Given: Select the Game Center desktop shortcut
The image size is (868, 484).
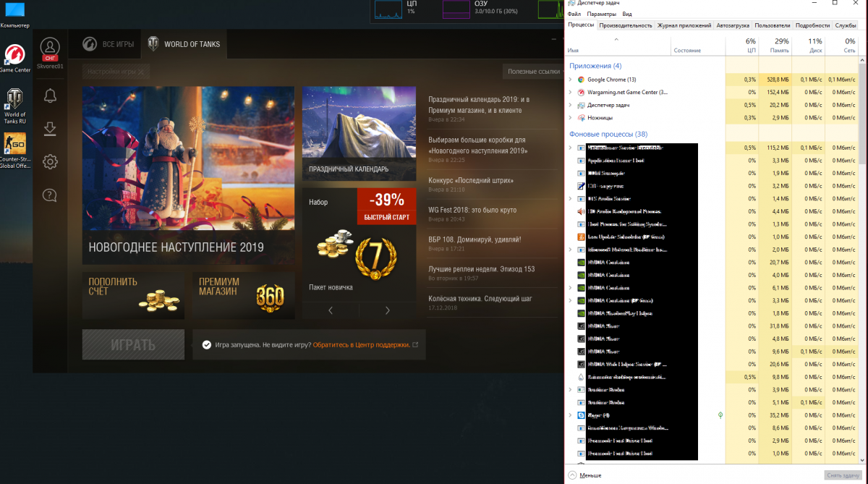Looking at the screenshot, I should pyautogui.click(x=14, y=58).
